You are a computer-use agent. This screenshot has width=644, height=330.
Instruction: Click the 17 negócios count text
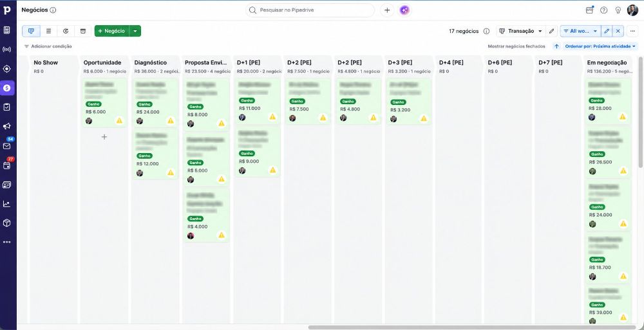coord(464,31)
